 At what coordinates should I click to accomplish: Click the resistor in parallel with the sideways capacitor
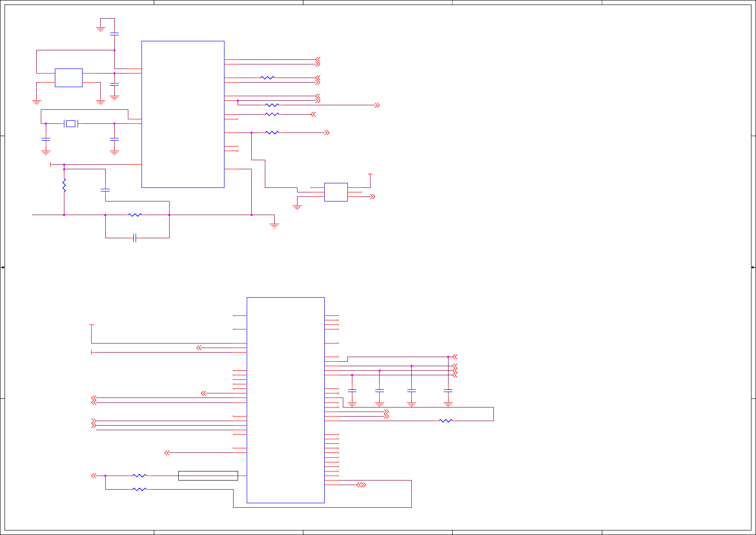click(x=135, y=215)
